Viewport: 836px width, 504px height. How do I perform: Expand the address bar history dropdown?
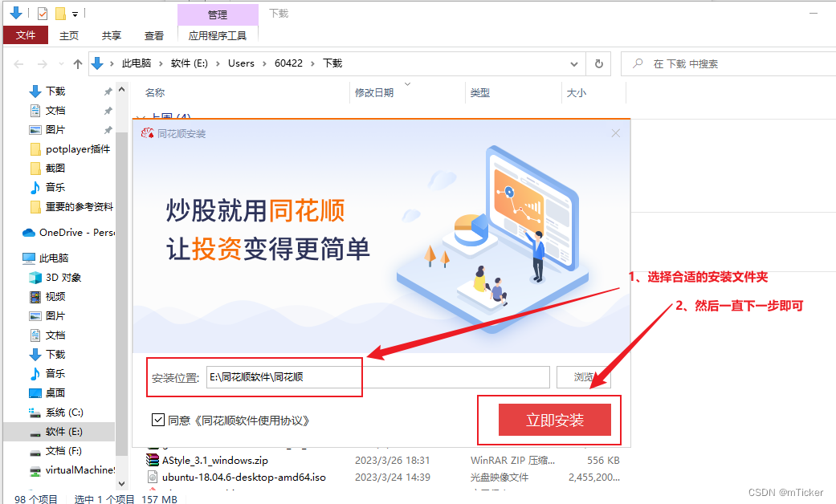(x=574, y=64)
